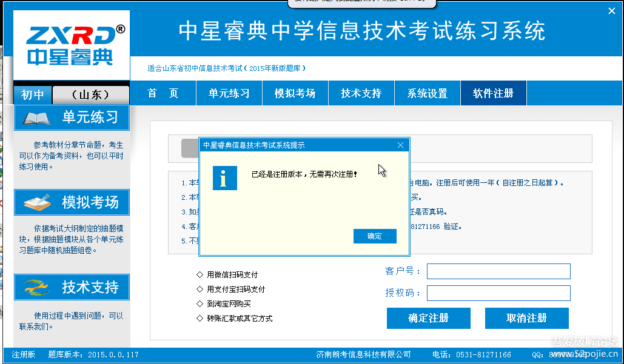Open the 首页 tab
624x364 pixels.
(x=163, y=93)
